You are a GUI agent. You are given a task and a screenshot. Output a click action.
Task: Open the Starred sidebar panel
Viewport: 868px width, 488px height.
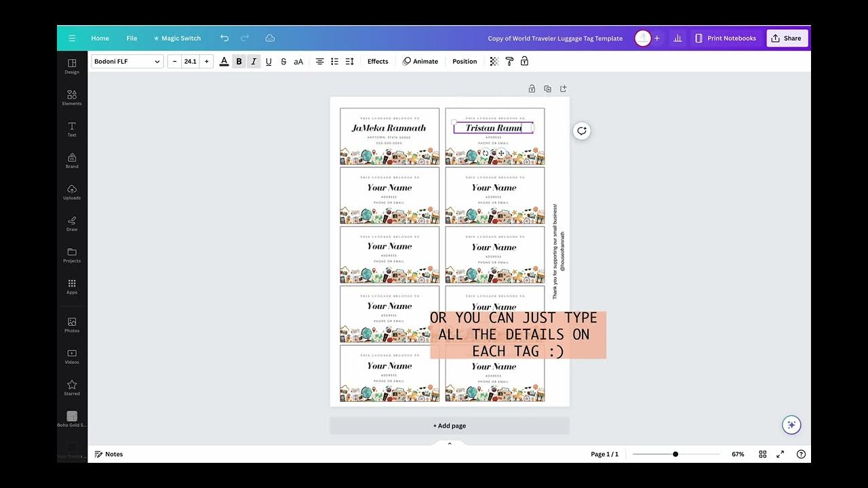click(x=72, y=388)
